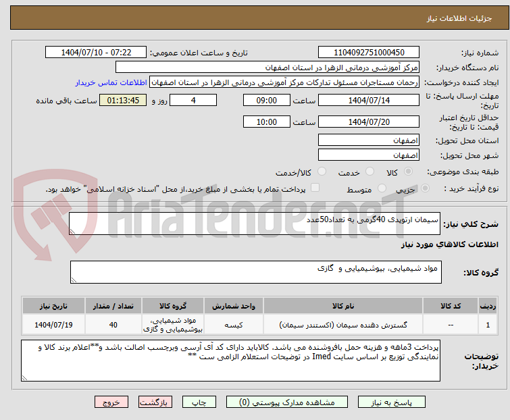This screenshot has height=420, width=510.
Task: Click the delivery province field 'استان محل تحویل'
Action: [x=369, y=140]
